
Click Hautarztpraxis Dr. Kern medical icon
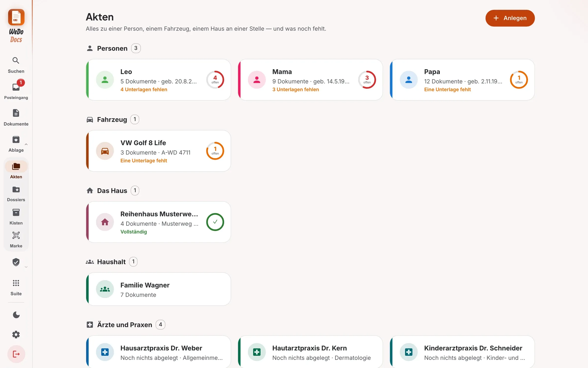pos(257,352)
